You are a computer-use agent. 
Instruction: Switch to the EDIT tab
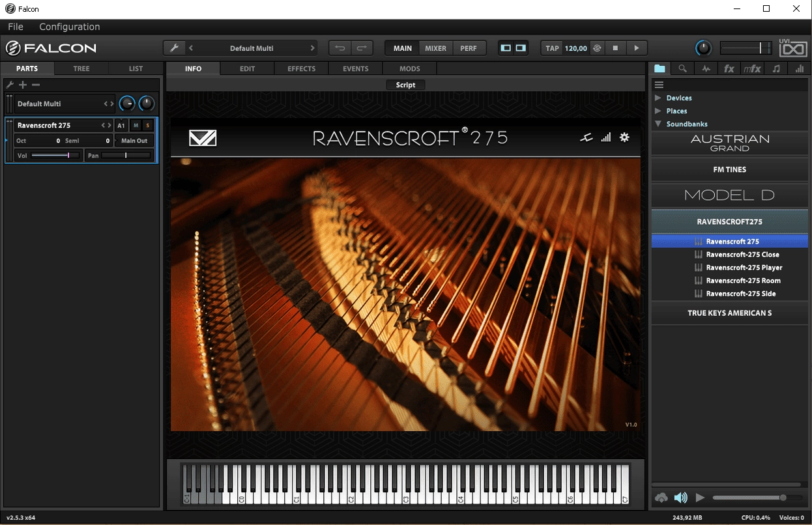click(247, 68)
